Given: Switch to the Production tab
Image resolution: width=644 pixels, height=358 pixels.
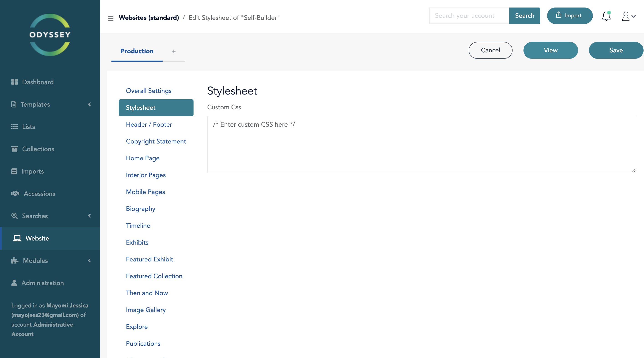Looking at the screenshot, I should point(137,51).
